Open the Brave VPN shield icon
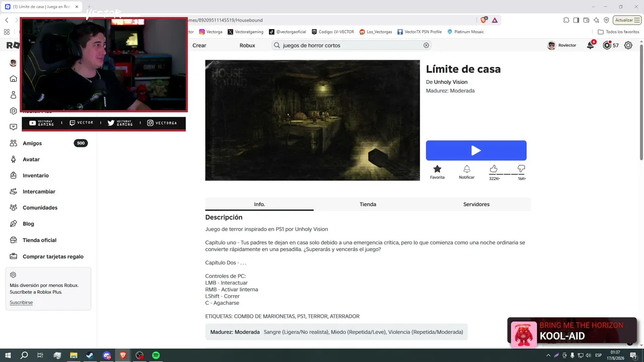This screenshot has height=362, width=644. [607, 20]
